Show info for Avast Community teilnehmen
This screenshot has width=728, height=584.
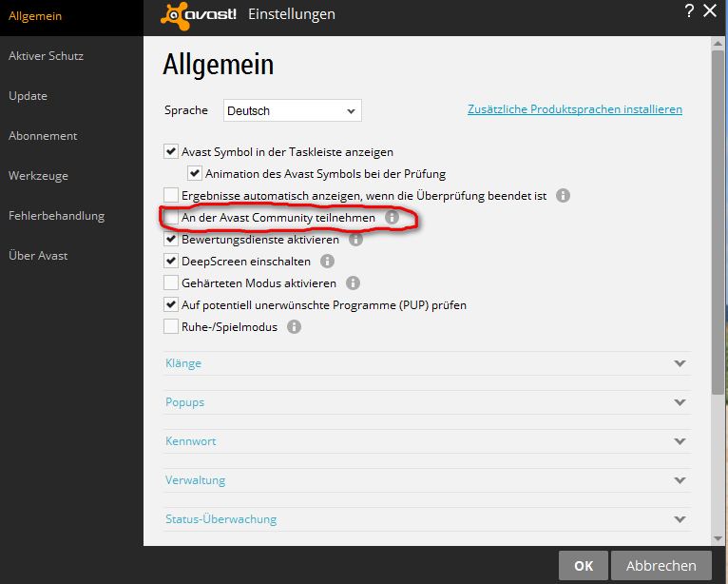tap(392, 218)
